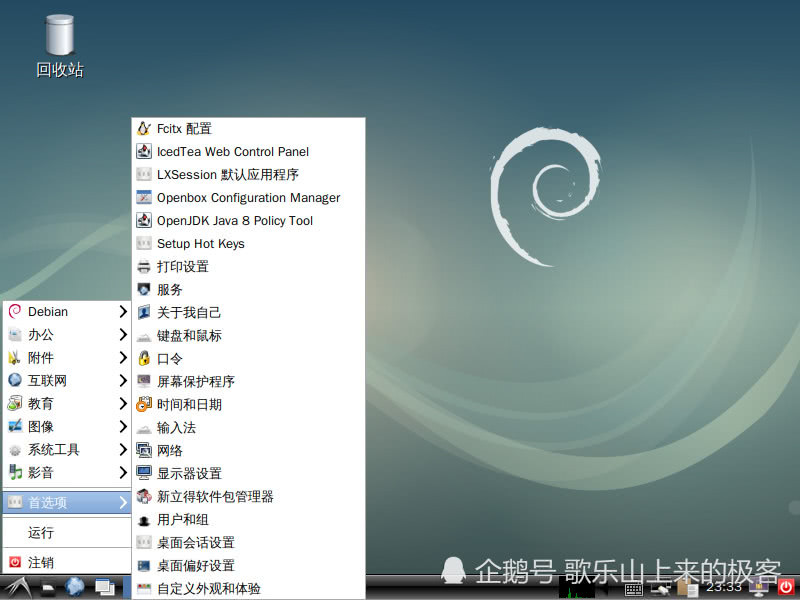Open IcedTea Web Control Panel
Image resolution: width=800 pixels, height=600 pixels.
pos(248,152)
